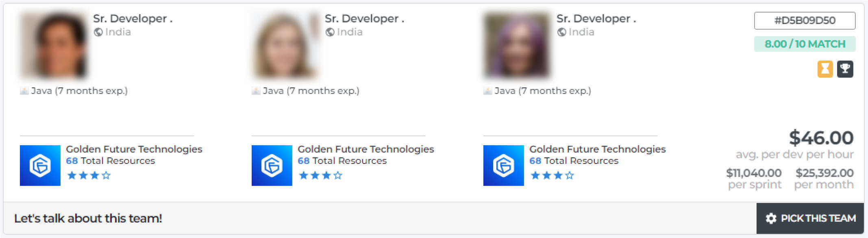Click the 8.00 / 10 MATCH badge

[805, 44]
